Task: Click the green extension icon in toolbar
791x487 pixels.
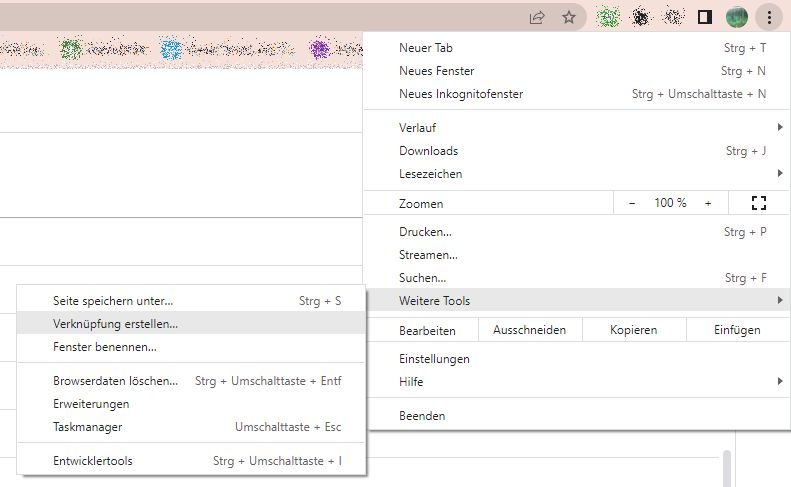Action: coord(608,18)
